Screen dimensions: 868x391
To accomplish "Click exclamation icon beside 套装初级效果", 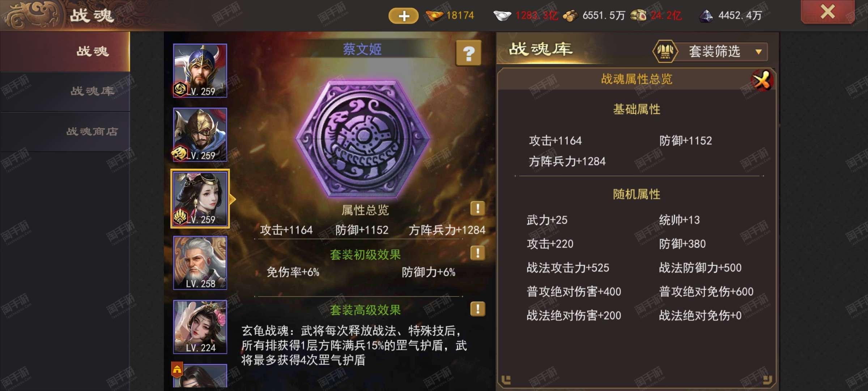I will coord(477,253).
